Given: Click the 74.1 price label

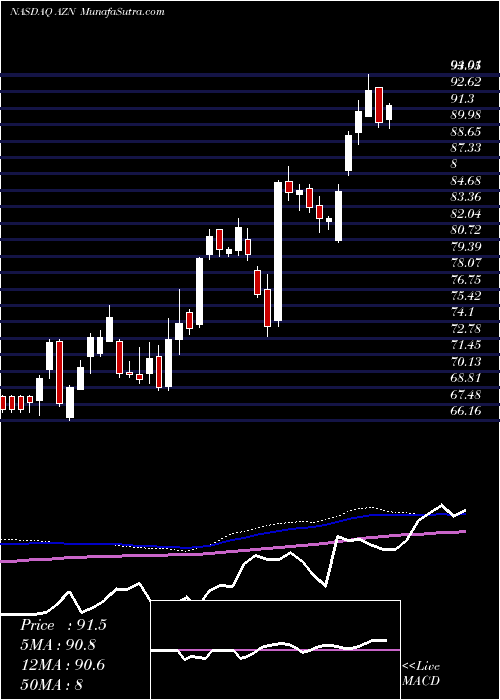Looking at the screenshot, I should [462, 312].
